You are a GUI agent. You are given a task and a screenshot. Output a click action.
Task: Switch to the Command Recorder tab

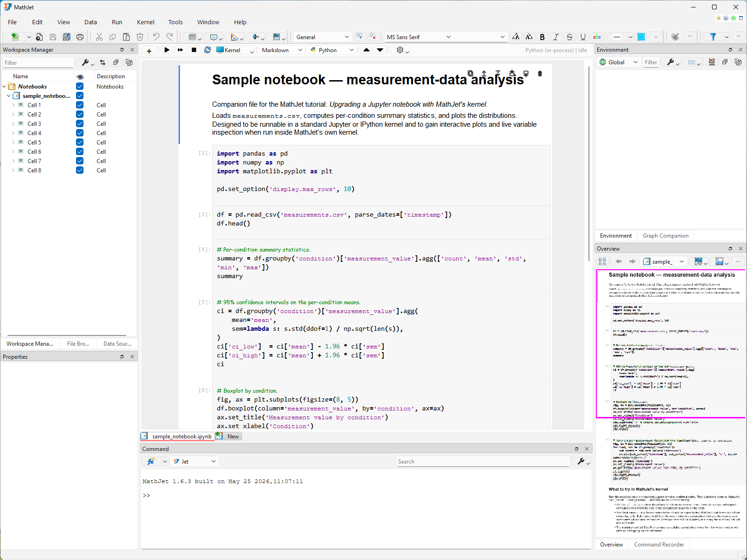pos(659,545)
